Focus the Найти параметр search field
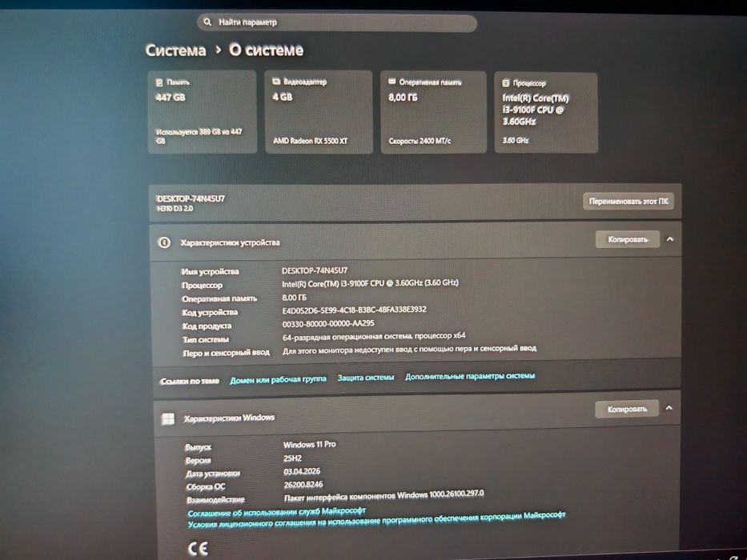Viewport: 747px width, 560px height. pyautogui.click(x=337, y=22)
